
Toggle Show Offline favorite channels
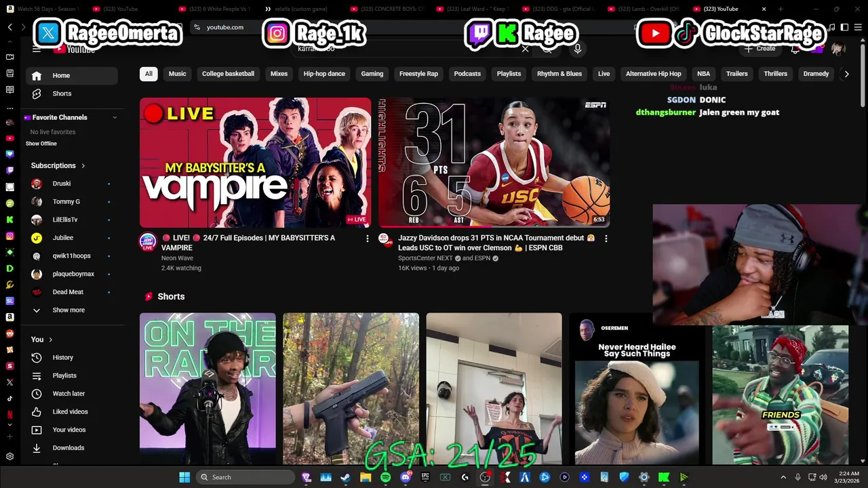point(41,144)
